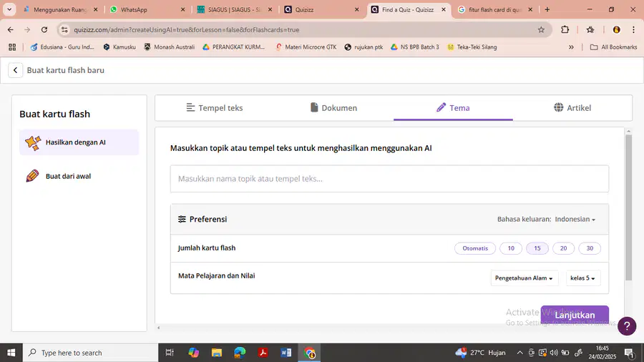Click the topic name text input field
This screenshot has height=362, width=644.
(x=389, y=179)
